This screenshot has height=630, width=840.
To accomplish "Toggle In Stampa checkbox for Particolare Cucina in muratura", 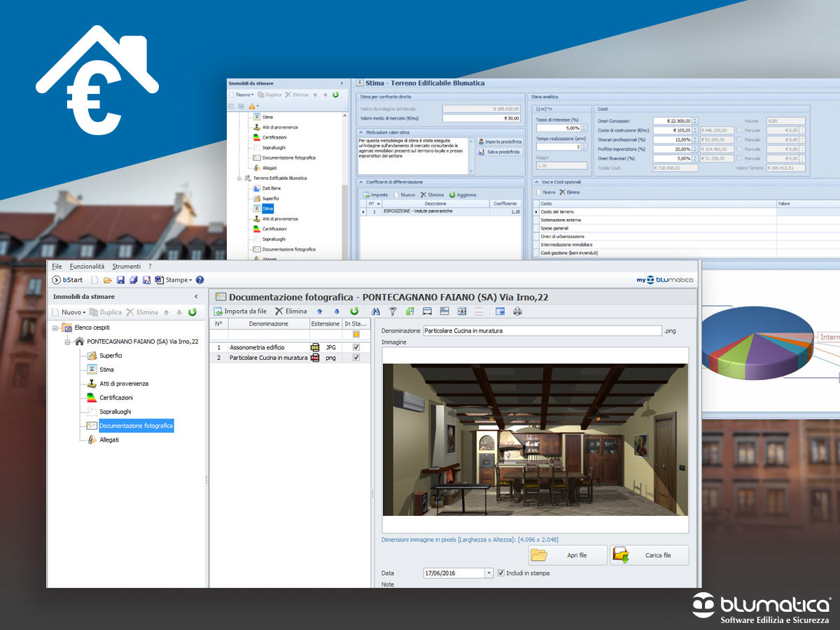I will coord(356,358).
